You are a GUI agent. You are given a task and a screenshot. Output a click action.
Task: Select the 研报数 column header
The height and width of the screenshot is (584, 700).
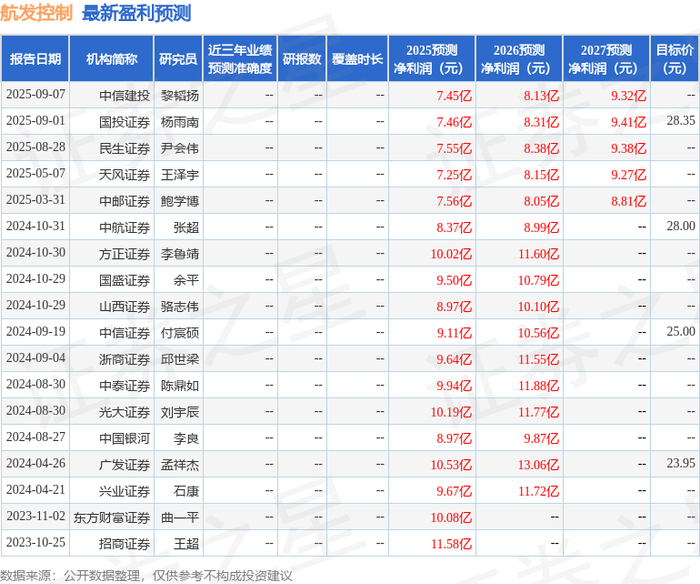coord(302,59)
